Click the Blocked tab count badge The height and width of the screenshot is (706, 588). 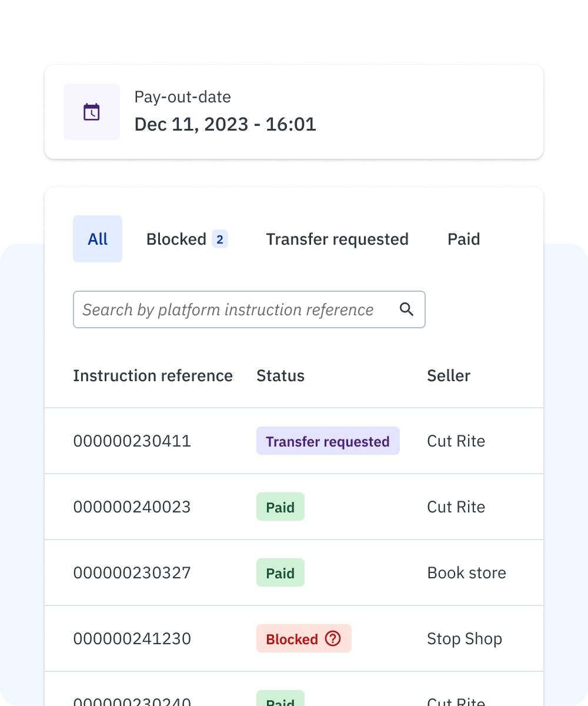point(220,239)
